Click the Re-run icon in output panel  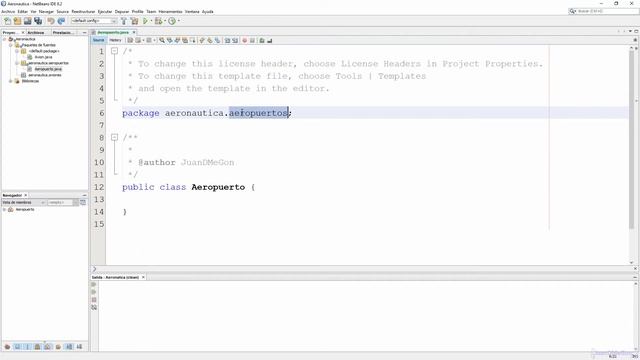[94, 284]
